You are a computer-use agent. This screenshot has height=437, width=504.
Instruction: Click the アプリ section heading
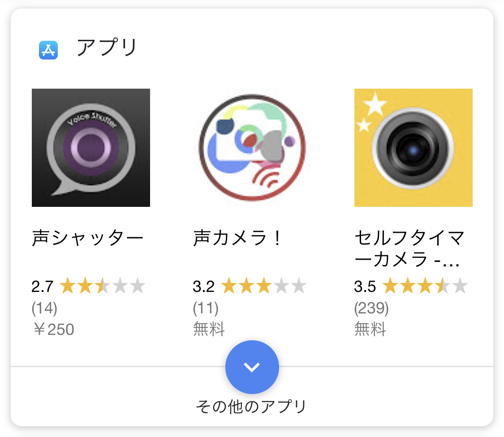pyautogui.click(x=107, y=47)
